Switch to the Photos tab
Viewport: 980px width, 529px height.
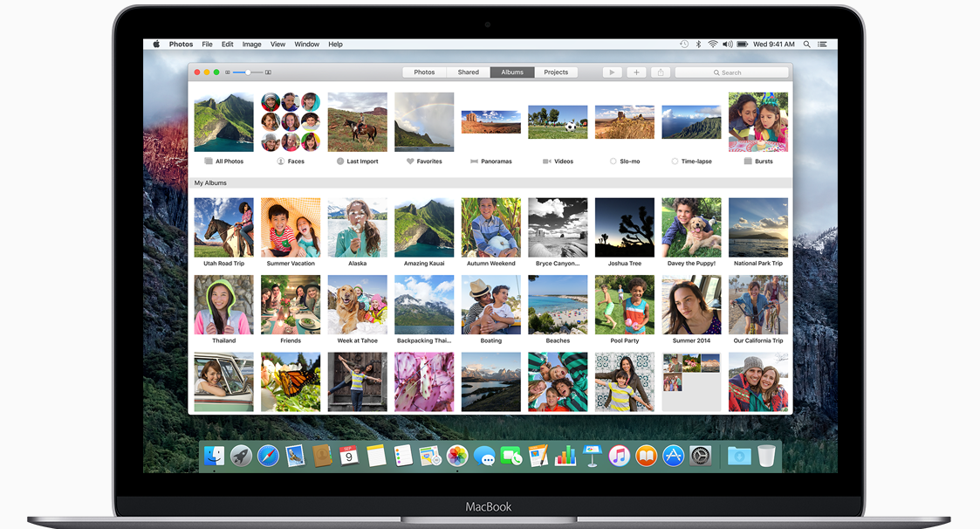coord(424,72)
